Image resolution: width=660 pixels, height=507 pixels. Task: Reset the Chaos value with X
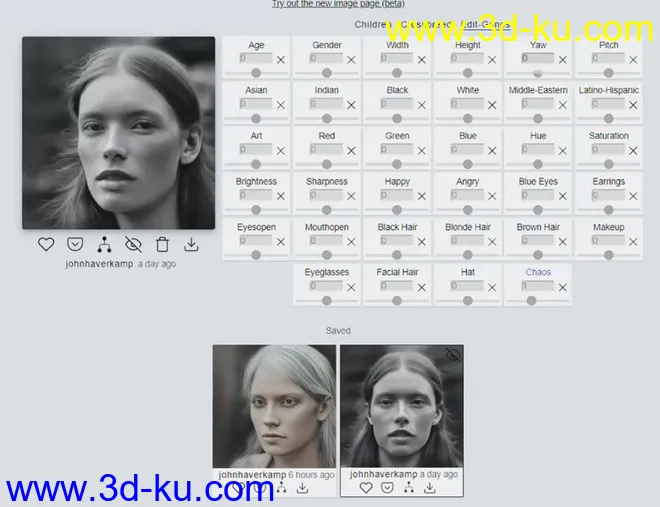[x=563, y=287]
